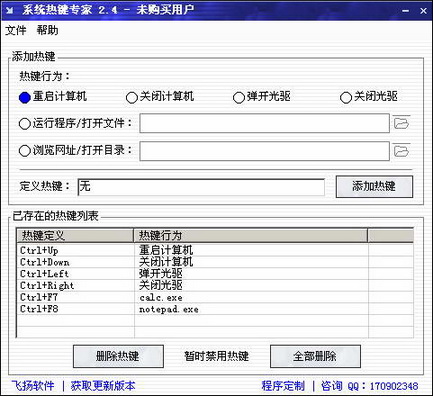Select the Ctrl+Right hotkey row

(x=215, y=285)
